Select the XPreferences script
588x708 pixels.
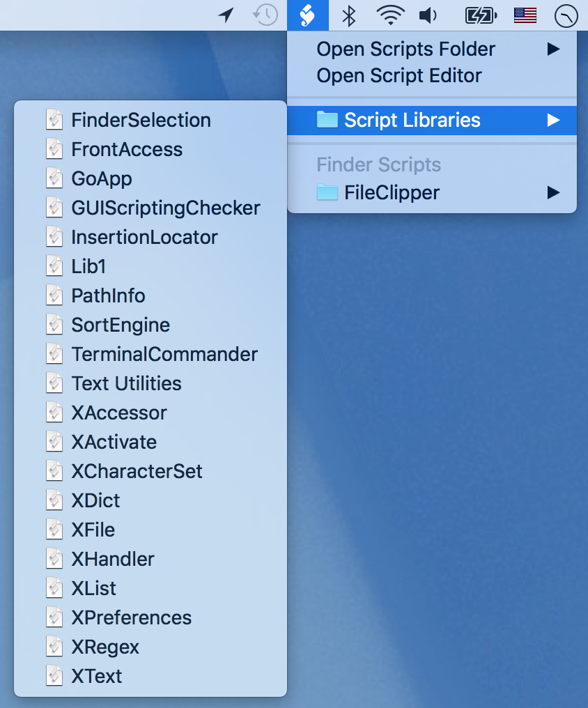point(131,617)
